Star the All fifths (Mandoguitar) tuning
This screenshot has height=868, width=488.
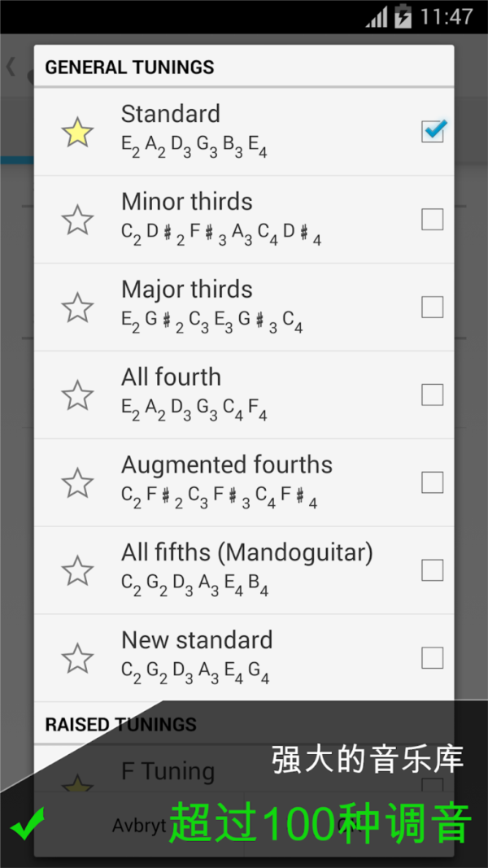pyautogui.click(x=77, y=571)
